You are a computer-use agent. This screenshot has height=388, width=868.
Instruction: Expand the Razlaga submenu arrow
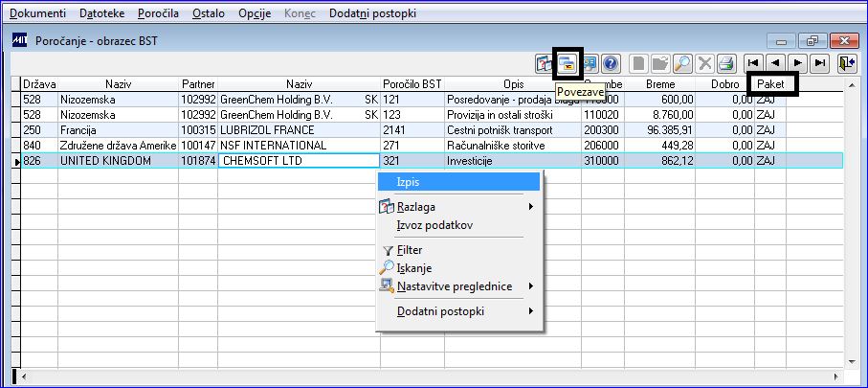click(531, 207)
